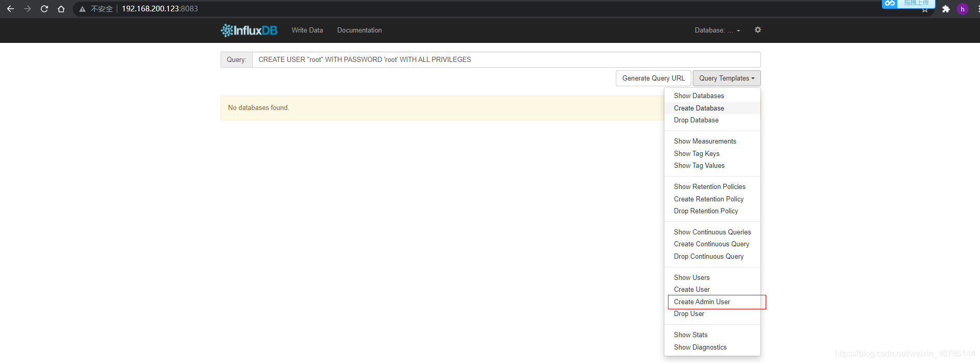Select Show Diagnostics template
The width and height of the screenshot is (980, 363).
tap(712, 348)
